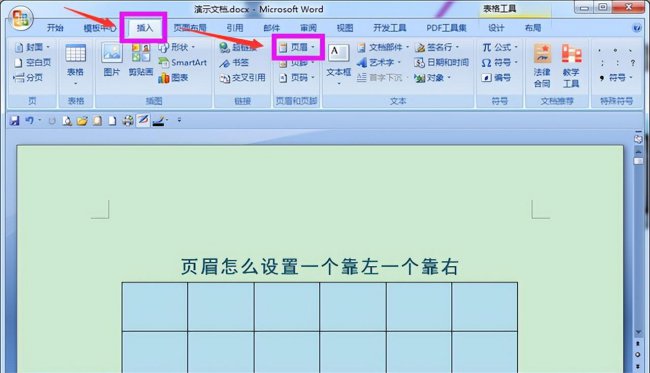This screenshot has width=650, height=373.
Task: Click the 对象 object icon
Action: tap(420, 78)
